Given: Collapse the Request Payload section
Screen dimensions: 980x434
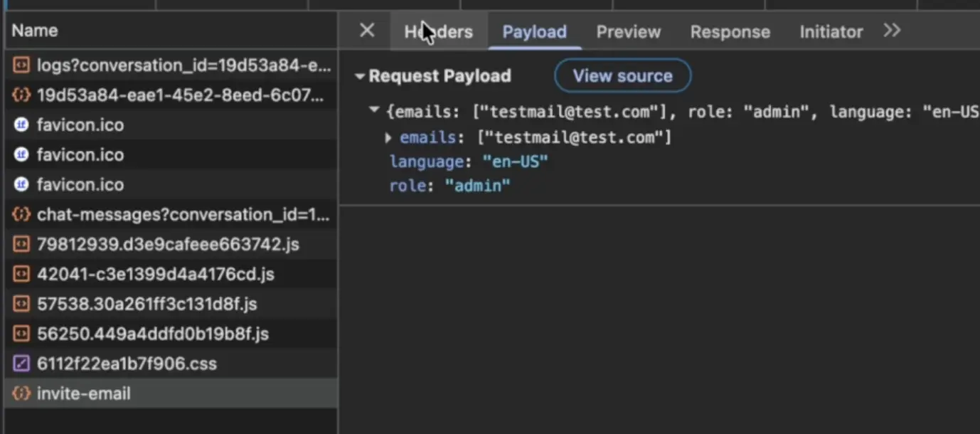Looking at the screenshot, I should click(360, 77).
